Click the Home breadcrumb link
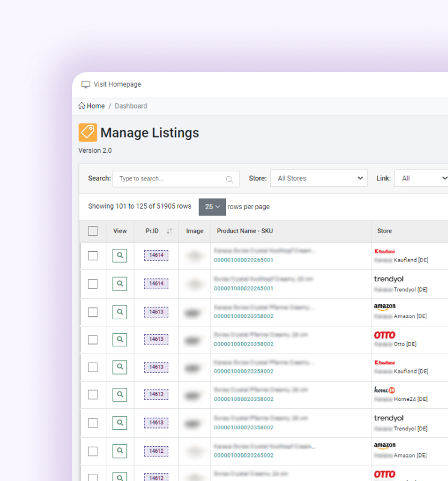 pyautogui.click(x=96, y=106)
